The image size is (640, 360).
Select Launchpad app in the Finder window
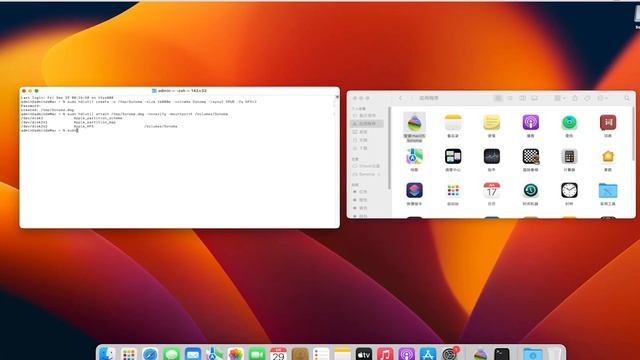pos(453,191)
